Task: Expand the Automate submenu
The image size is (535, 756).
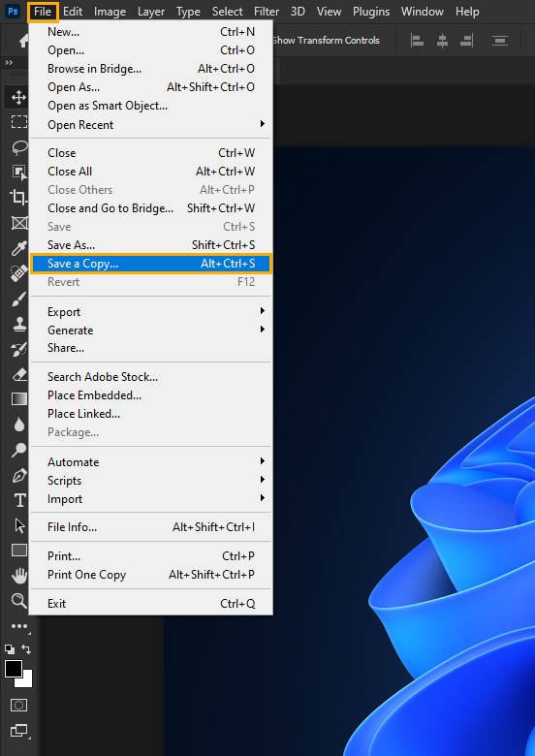Action: click(x=151, y=462)
